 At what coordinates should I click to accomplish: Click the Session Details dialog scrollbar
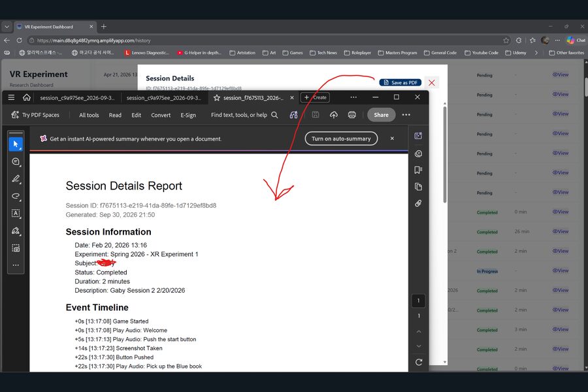[445, 155]
